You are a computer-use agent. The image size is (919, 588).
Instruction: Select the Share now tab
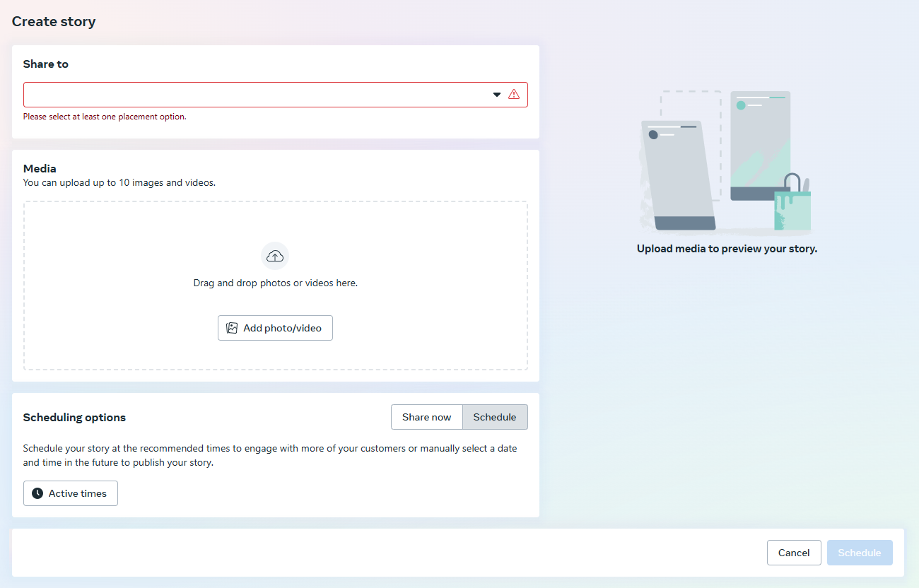click(426, 417)
